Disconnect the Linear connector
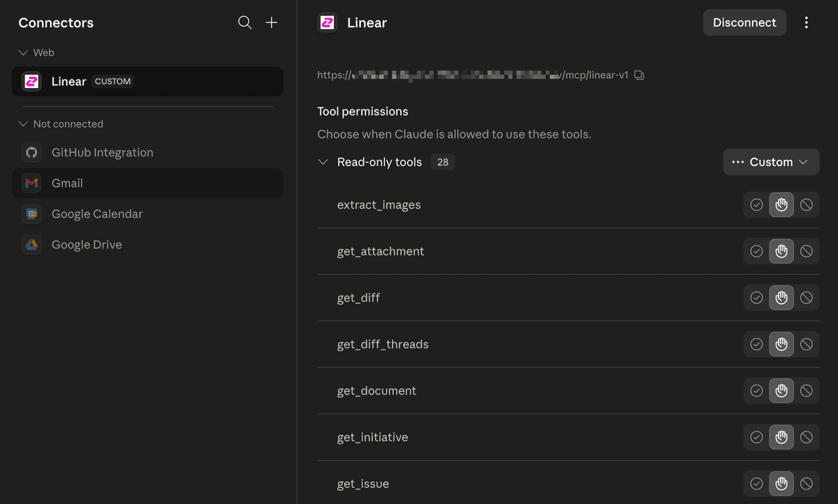The width and height of the screenshot is (838, 504). (744, 22)
